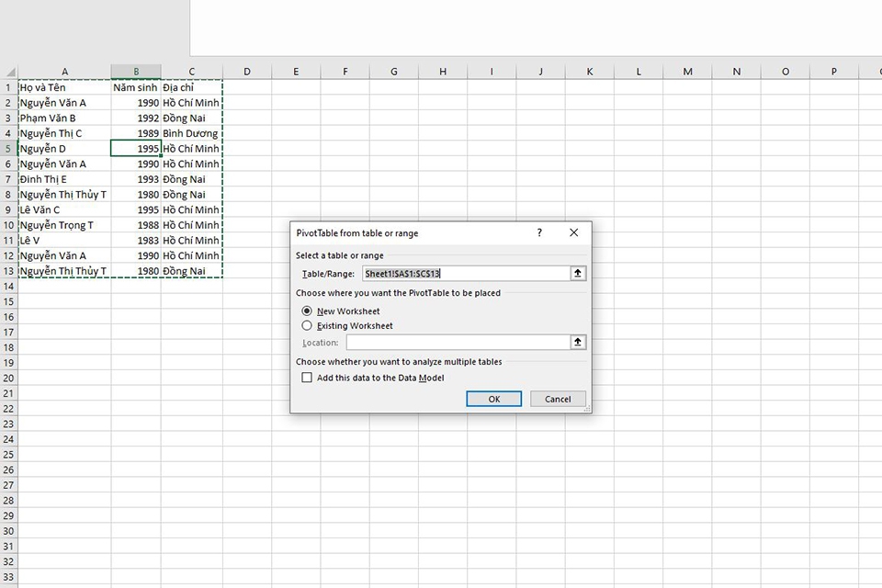Select column M header
Viewport: 882px width, 588px height.
pos(687,72)
